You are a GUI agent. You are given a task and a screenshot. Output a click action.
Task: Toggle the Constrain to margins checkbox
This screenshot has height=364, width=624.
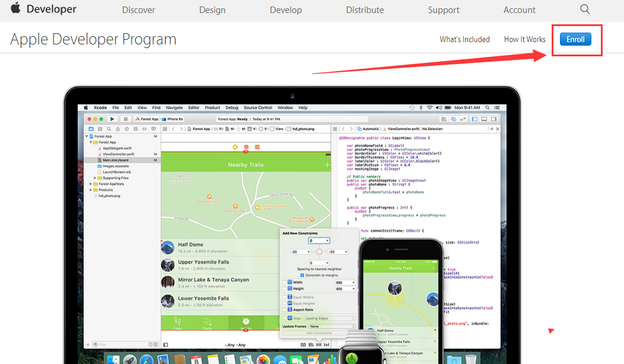302,275
